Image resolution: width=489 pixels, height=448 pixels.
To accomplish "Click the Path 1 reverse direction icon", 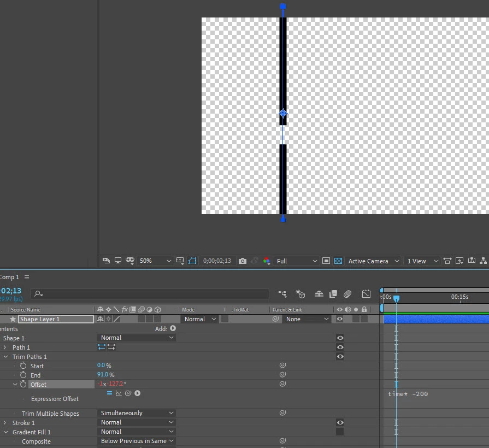I will (102, 347).
